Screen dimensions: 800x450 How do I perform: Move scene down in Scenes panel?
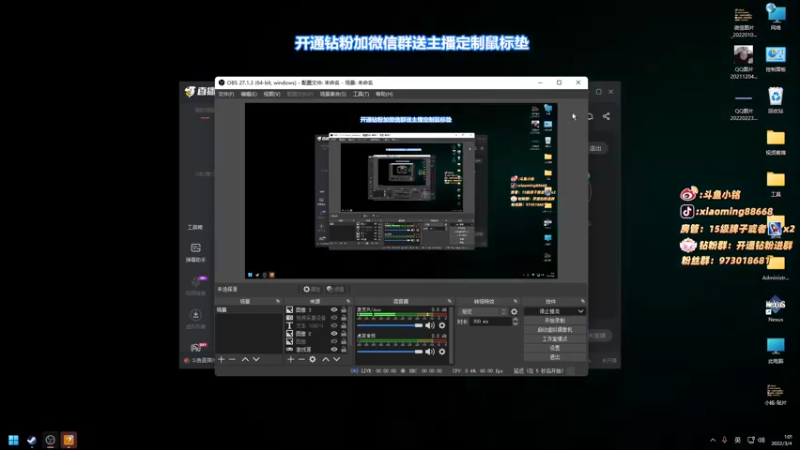256,359
